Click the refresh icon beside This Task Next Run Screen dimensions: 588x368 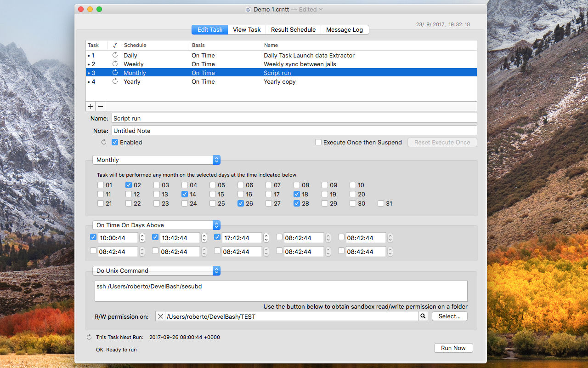(x=89, y=337)
